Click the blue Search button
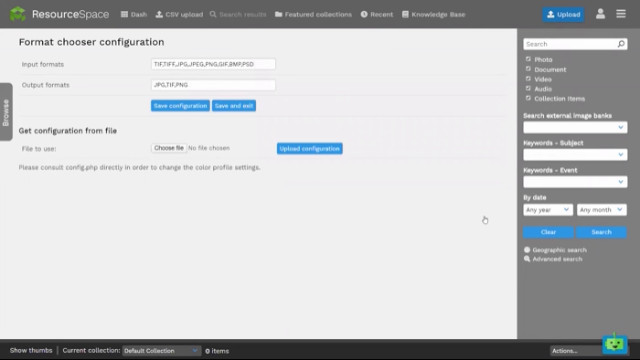Screen dimensions: 640x360 pos(601,232)
